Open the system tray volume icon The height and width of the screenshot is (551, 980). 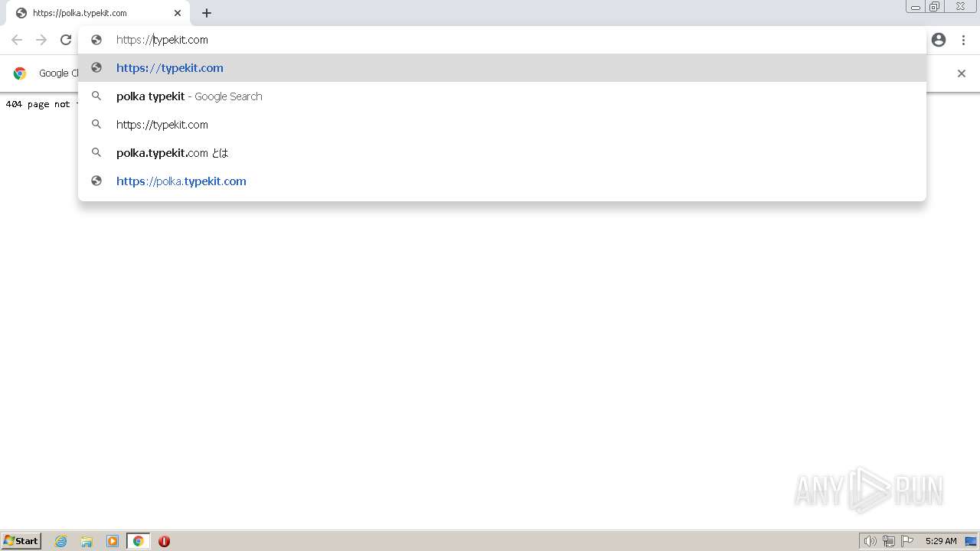[870, 541]
